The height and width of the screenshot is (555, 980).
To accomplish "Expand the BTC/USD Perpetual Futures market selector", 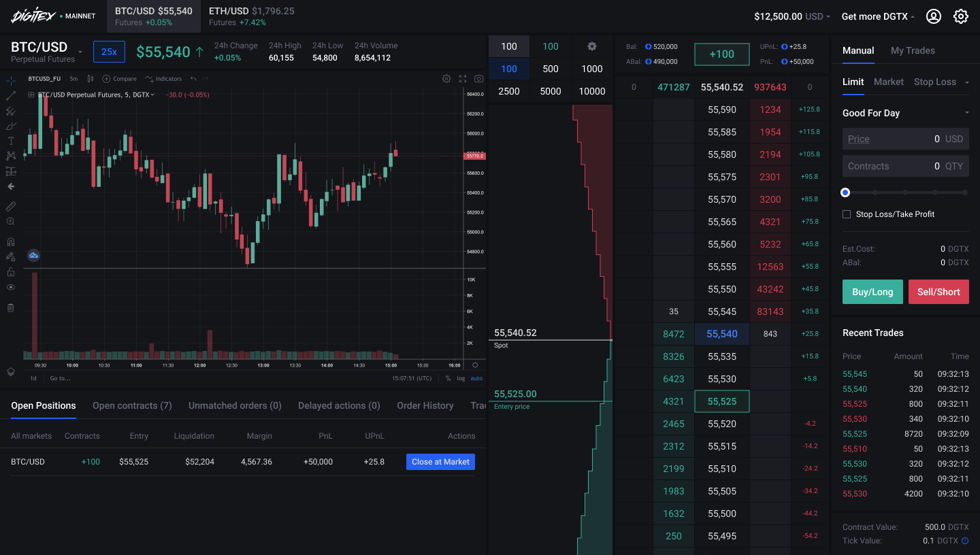I will tap(80, 52).
